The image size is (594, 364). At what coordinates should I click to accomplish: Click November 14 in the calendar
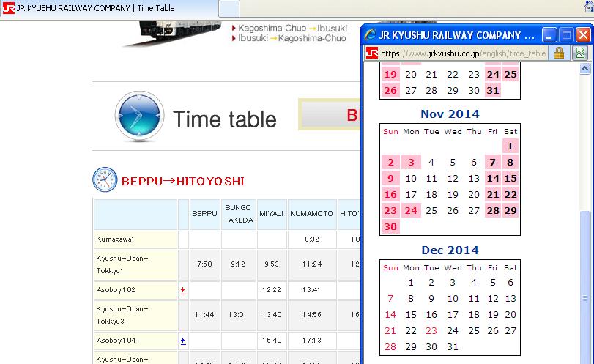pos(493,179)
